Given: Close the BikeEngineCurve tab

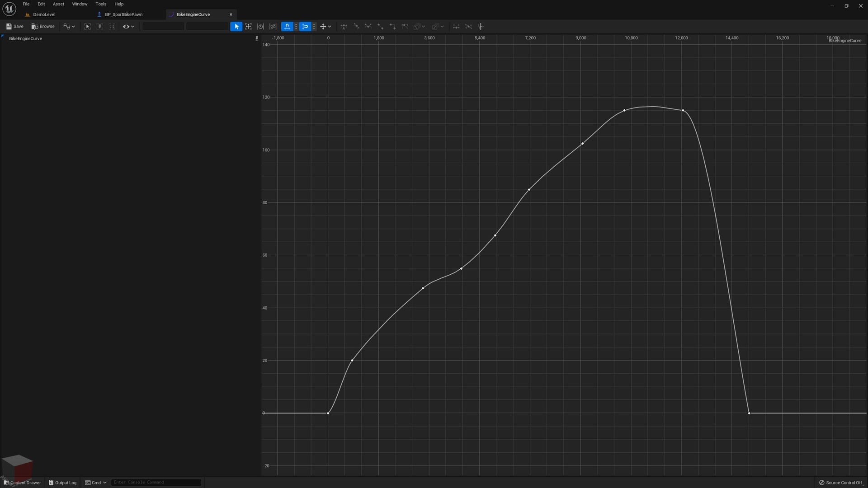Looking at the screenshot, I should tap(231, 14).
